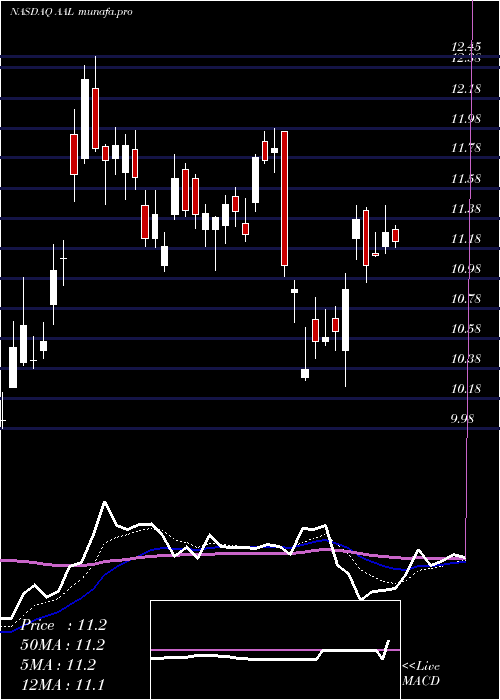This screenshot has height=700, width=500.
Task: Click the 11.98 price axis label
Action: [466, 119]
